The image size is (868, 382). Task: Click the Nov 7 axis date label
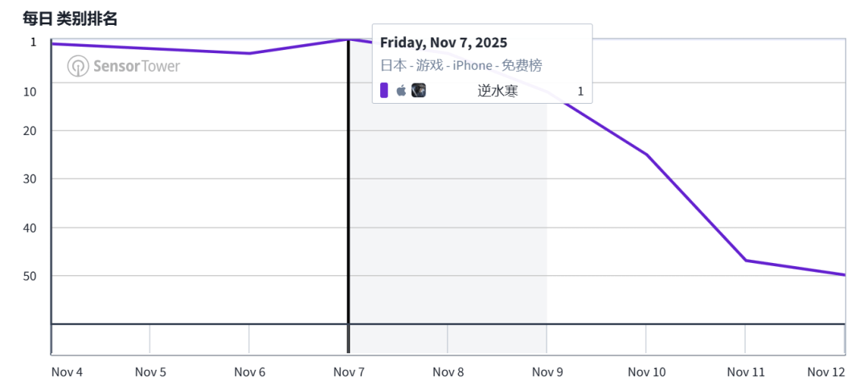[349, 372]
